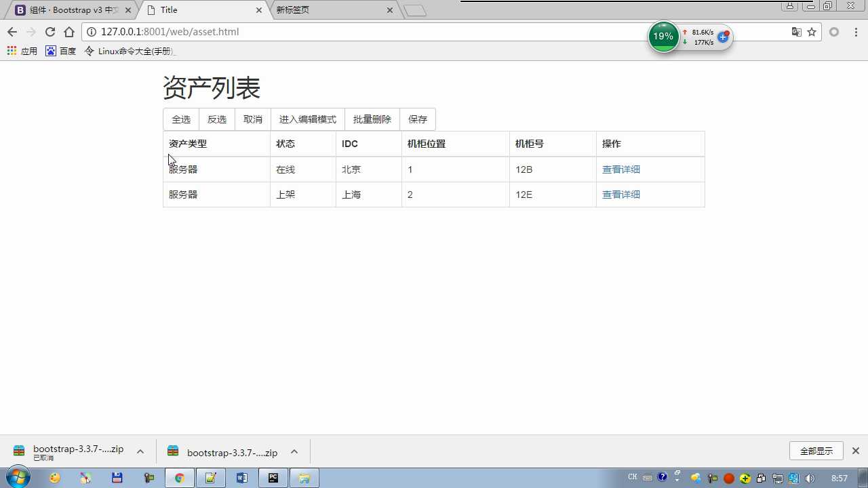Open the 百度 bookmark
The width and height of the screenshot is (868, 488).
pyautogui.click(x=61, y=51)
